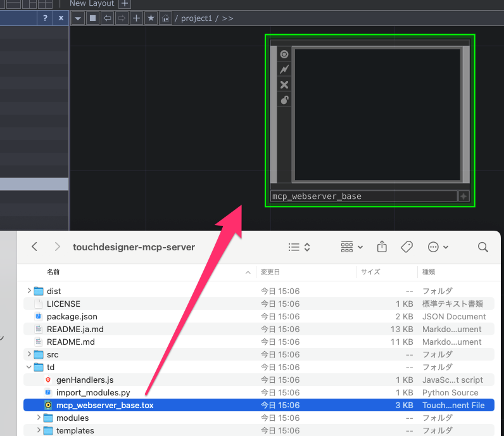Toggle the bypass flag on mcp_webserver_base node
The image size is (504, 436).
click(x=284, y=85)
